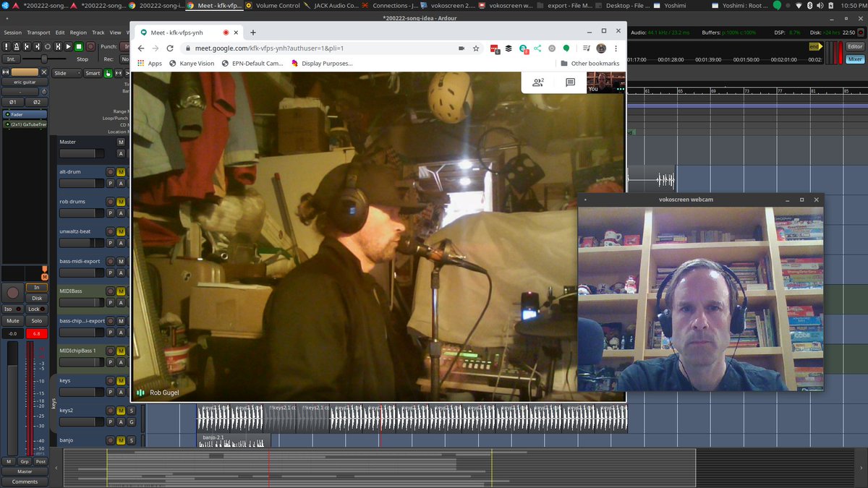This screenshot has height=488, width=868.
Task: Open the Int. sync source dropdown
Action: (x=11, y=59)
